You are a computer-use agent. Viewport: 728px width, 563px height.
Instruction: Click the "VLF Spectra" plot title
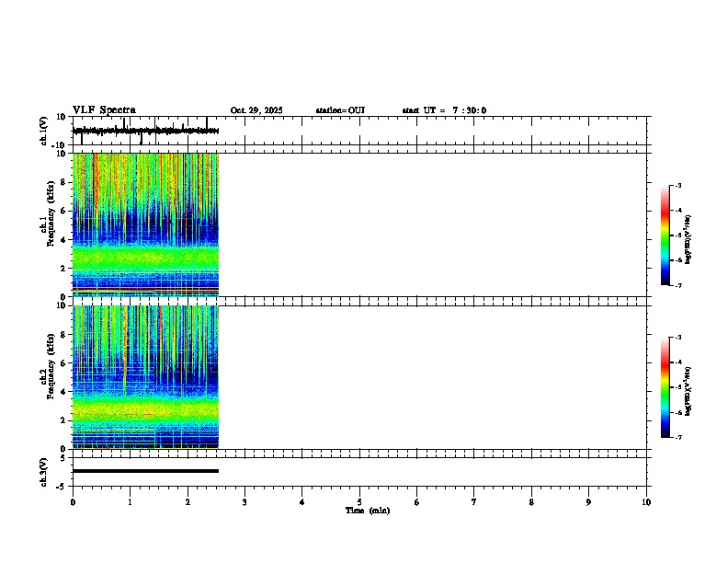104,110
